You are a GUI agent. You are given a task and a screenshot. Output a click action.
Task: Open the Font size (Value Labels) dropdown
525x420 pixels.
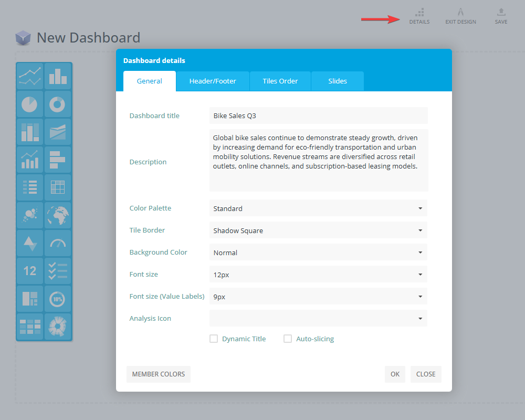click(x=318, y=297)
